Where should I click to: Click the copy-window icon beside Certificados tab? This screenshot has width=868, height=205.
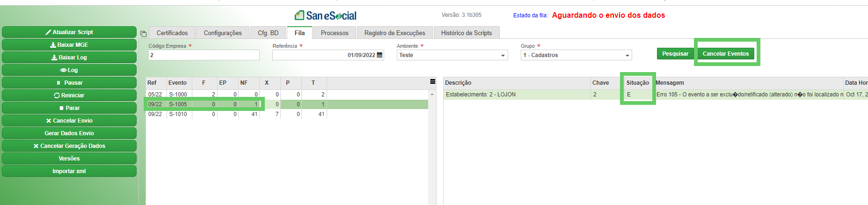[x=143, y=34]
